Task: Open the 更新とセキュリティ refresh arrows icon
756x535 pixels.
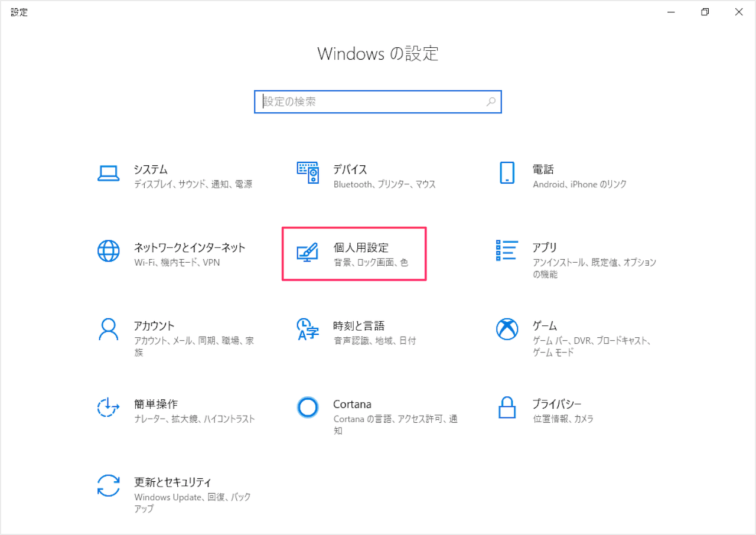Action: click(x=109, y=485)
